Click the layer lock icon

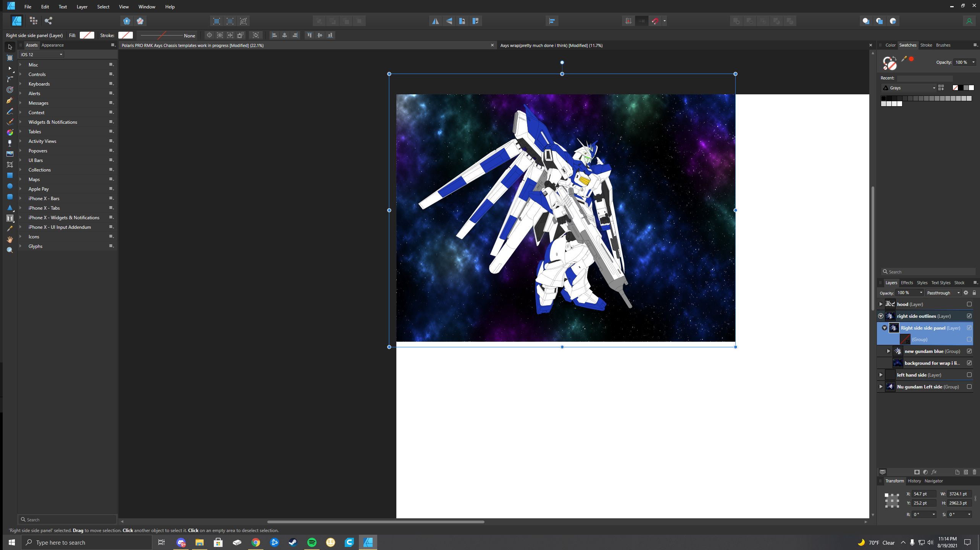(974, 293)
